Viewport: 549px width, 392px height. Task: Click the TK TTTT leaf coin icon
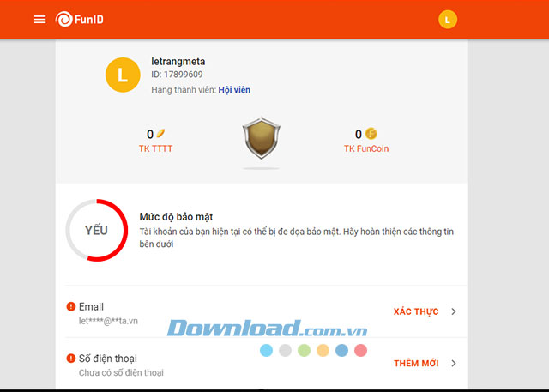[160, 133]
